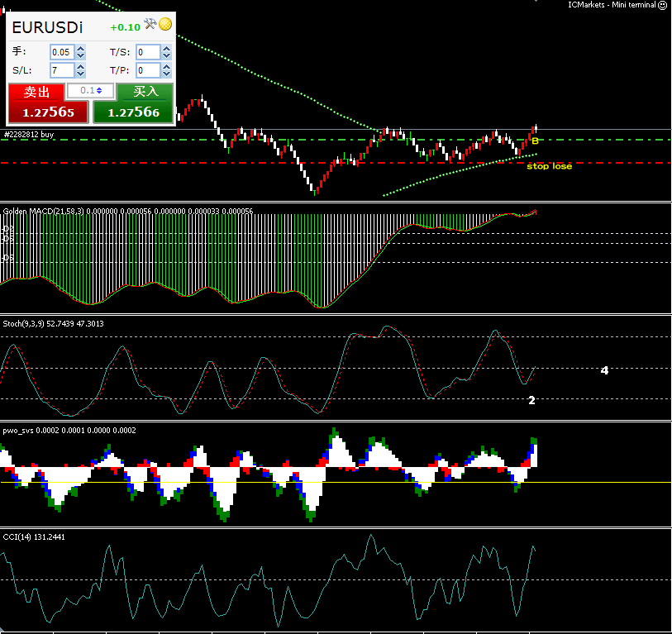Open the mini terminal settings tools icon
672x634 pixels.
150,24
